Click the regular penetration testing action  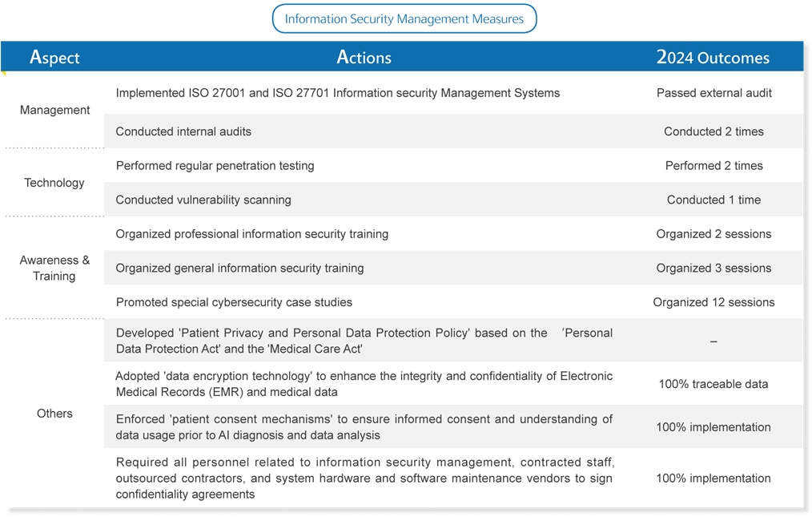(215, 166)
